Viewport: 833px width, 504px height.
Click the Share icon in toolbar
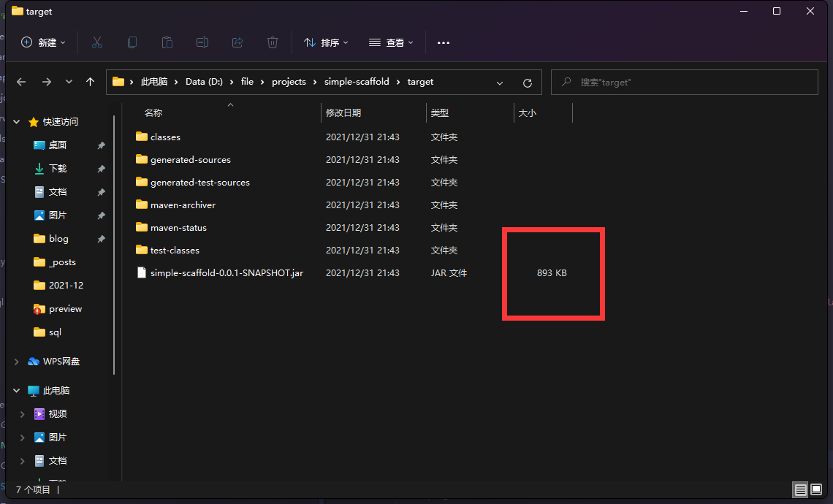(237, 42)
